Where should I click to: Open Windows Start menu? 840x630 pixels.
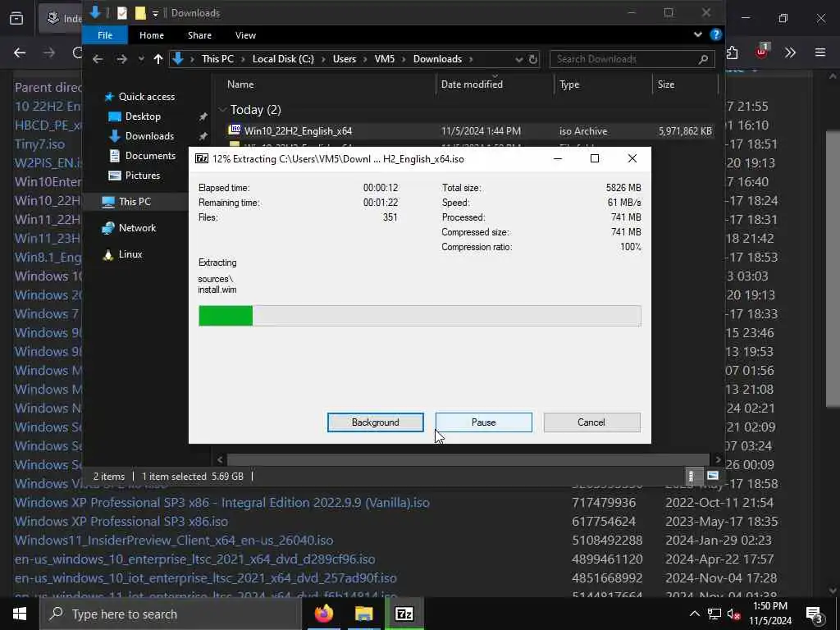tap(20, 614)
